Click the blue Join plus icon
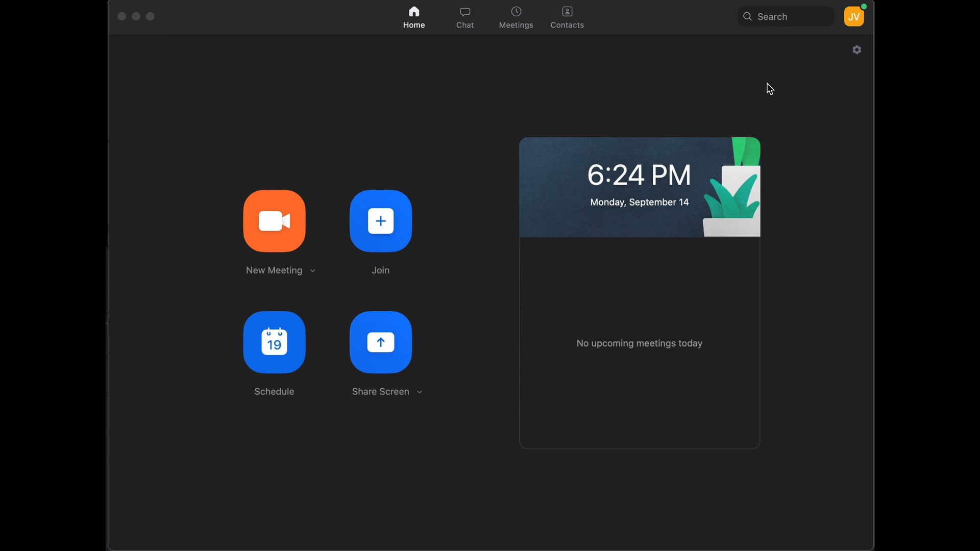This screenshot has height=551, width=980. [x=380, y=221]
